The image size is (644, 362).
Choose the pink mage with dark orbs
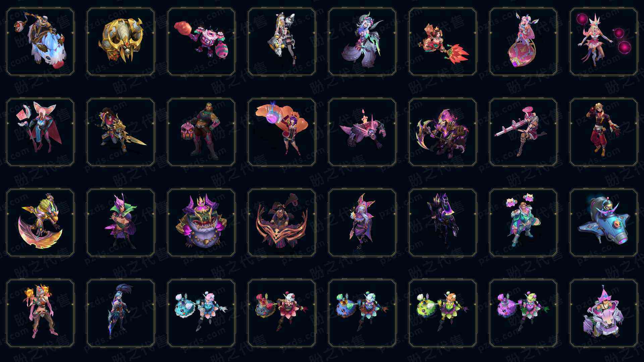pos(604,42)
